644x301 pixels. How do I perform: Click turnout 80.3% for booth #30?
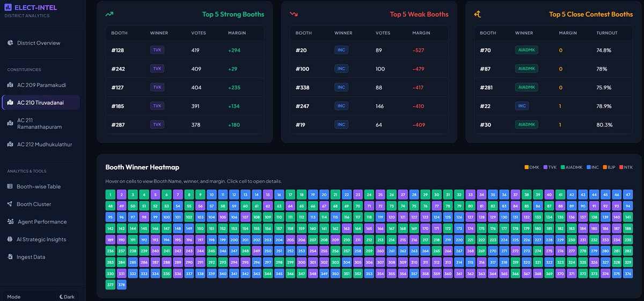(604, 125)
